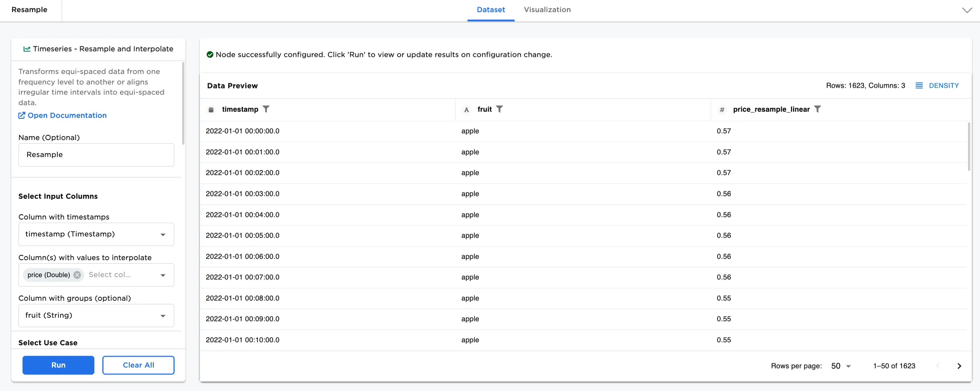This screenshot has width=980, height=391.
Task: Click the fruit column filter icon
Action: (499, 109)
